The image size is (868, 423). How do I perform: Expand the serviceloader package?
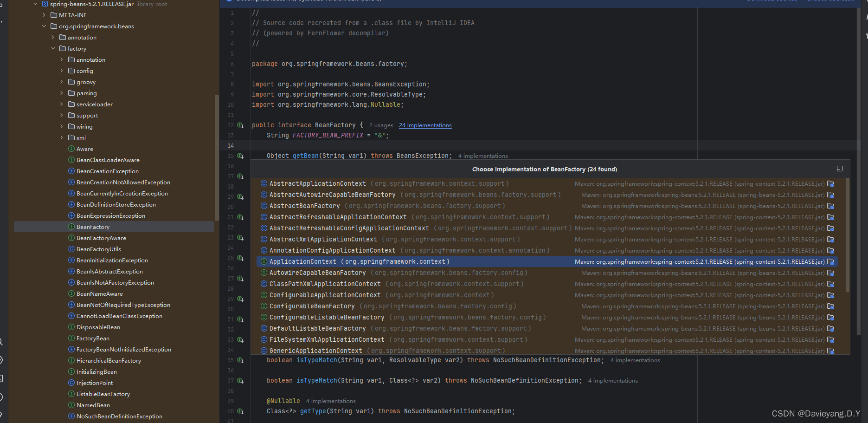click(62, 104)
